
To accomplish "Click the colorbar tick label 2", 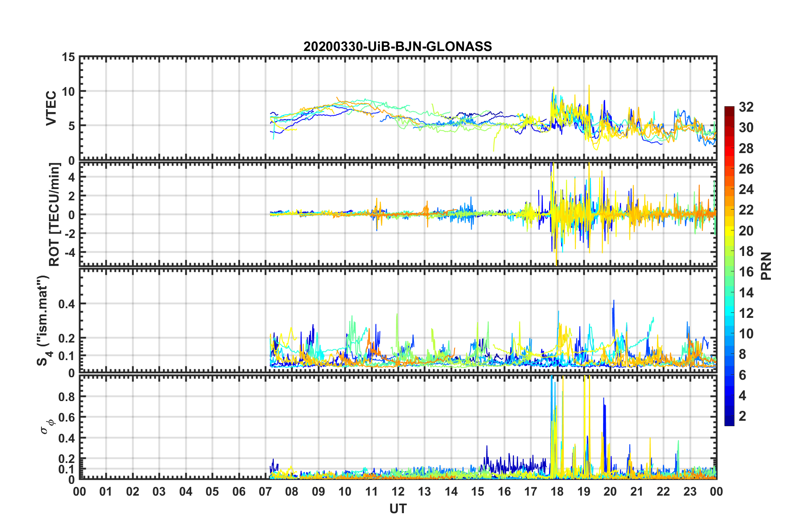I will point(742,416).
